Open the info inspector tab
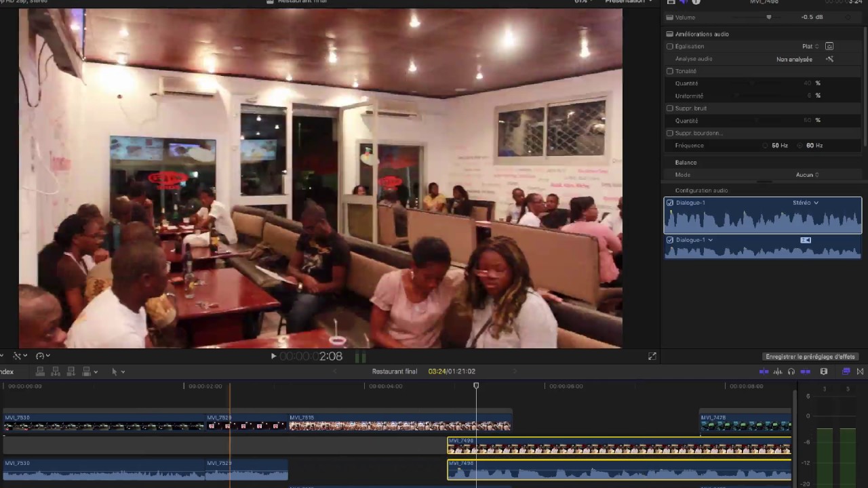 [696, 2]
